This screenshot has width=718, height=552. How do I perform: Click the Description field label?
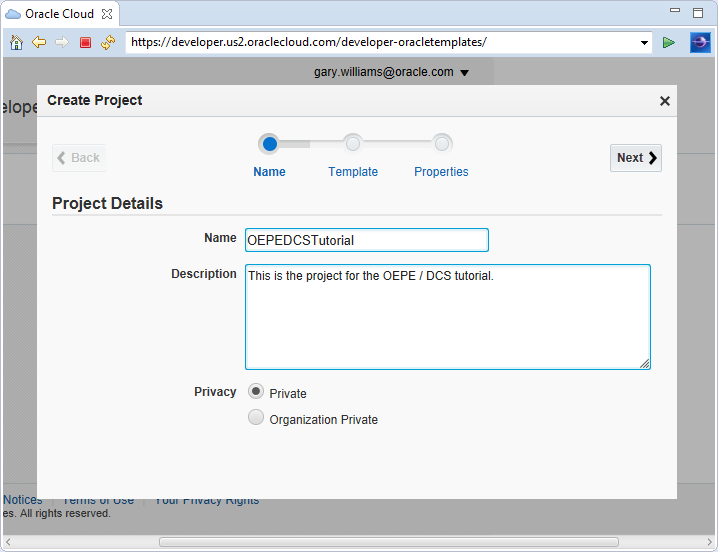click(204, 274)
